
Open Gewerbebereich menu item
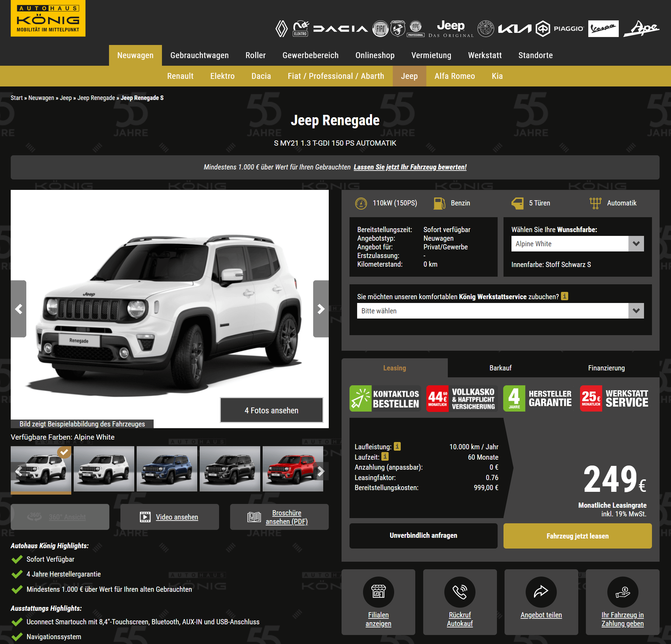(310, 55)
